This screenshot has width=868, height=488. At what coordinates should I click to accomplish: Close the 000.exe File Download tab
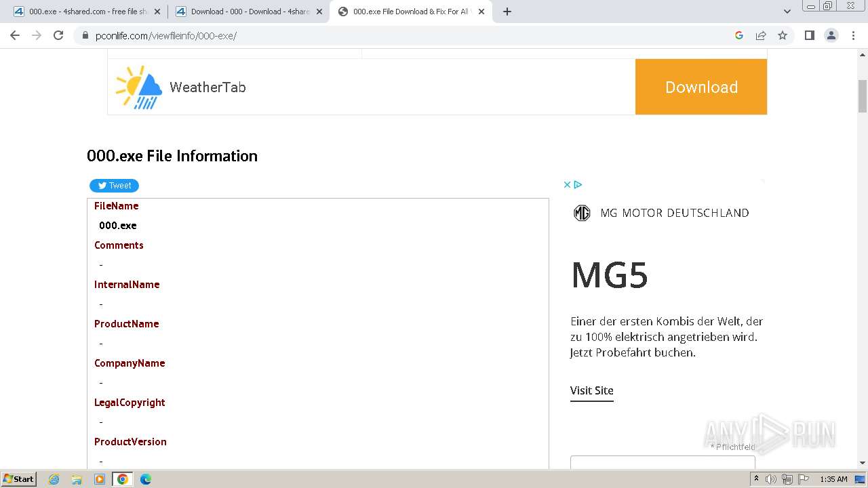click(x=481, y=12)
